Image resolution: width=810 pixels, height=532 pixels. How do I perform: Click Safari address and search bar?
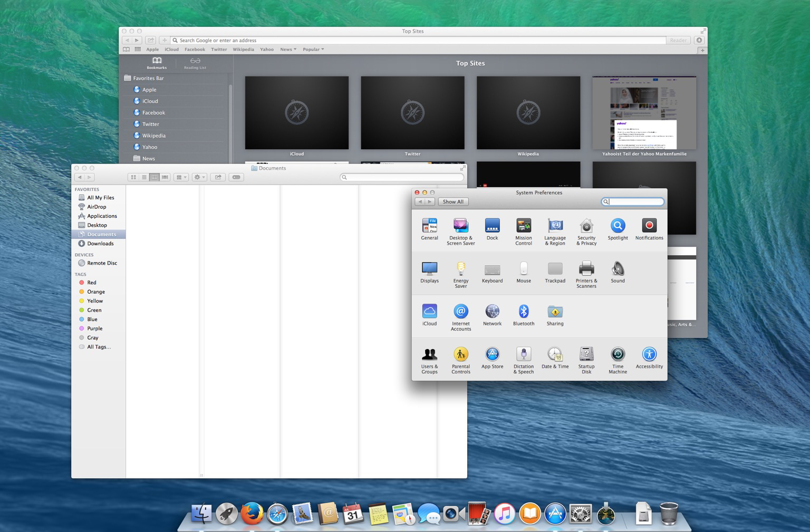[418, 40]
